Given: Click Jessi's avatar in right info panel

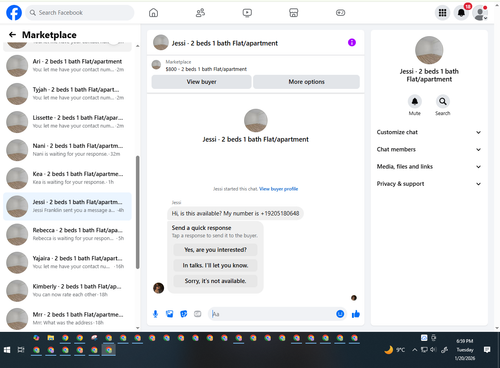Looking at the screenshot, I should pos(429,50).
